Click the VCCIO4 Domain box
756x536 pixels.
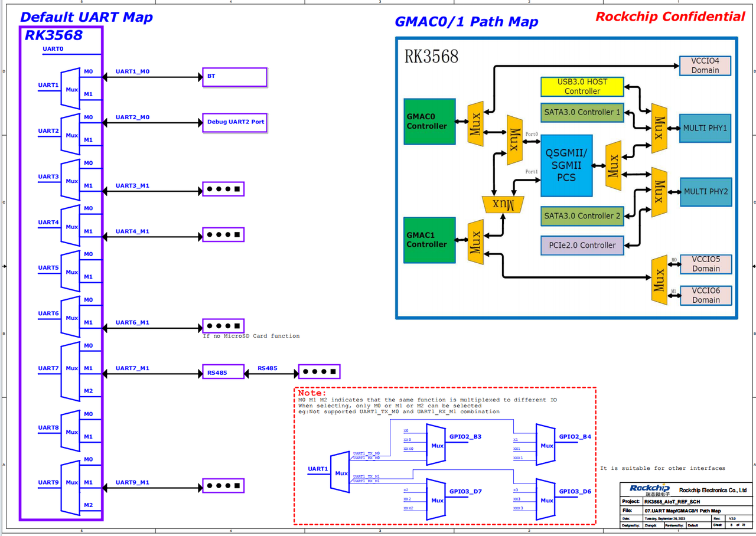click(x=705, y=66)
